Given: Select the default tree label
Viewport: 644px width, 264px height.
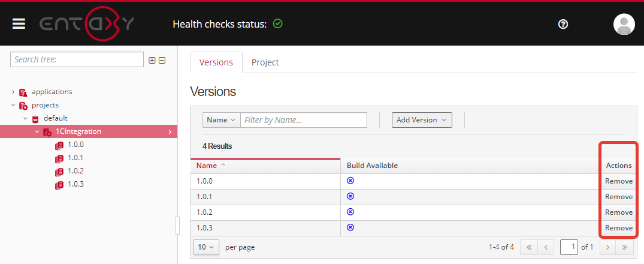Looking at the screenshot, I should click(x=56, y=118).
